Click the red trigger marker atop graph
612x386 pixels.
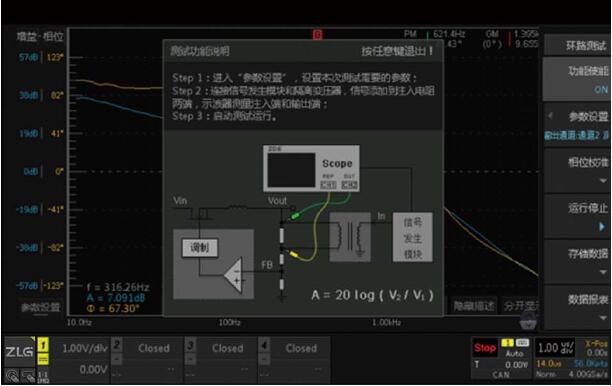pyautogui.click(x=317, y=35)
